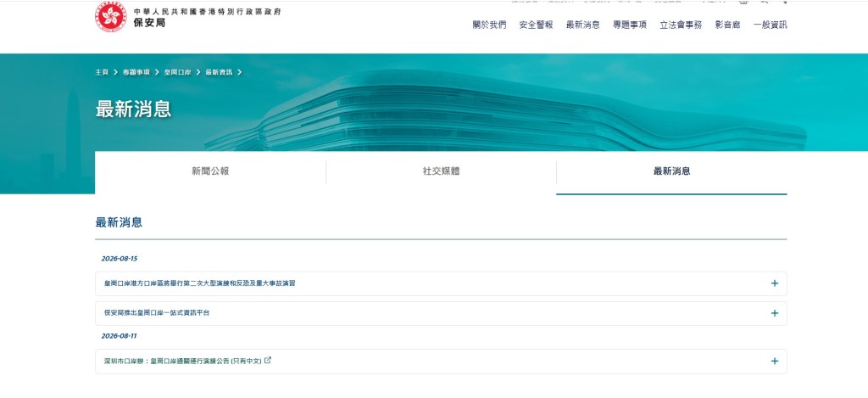Open the 最新消息 item in top navigation

tap(583, 25)
